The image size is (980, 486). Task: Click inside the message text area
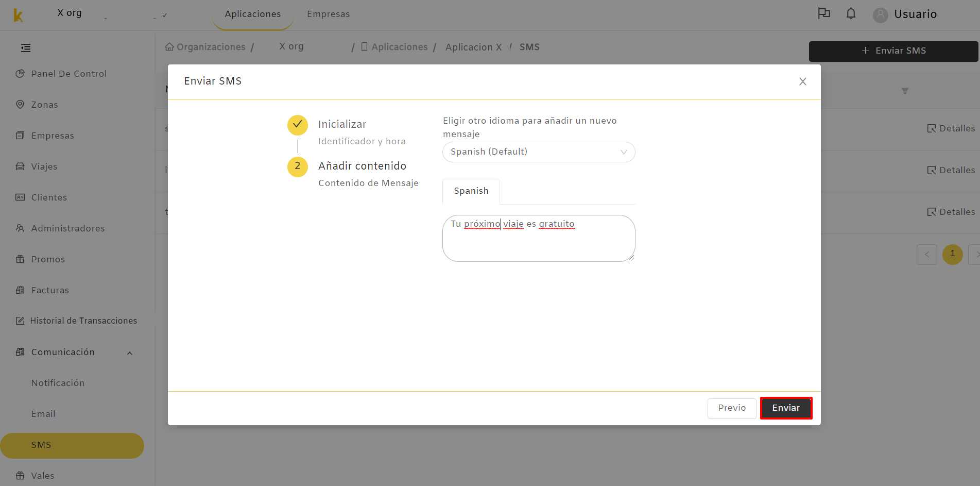point(539,239)
